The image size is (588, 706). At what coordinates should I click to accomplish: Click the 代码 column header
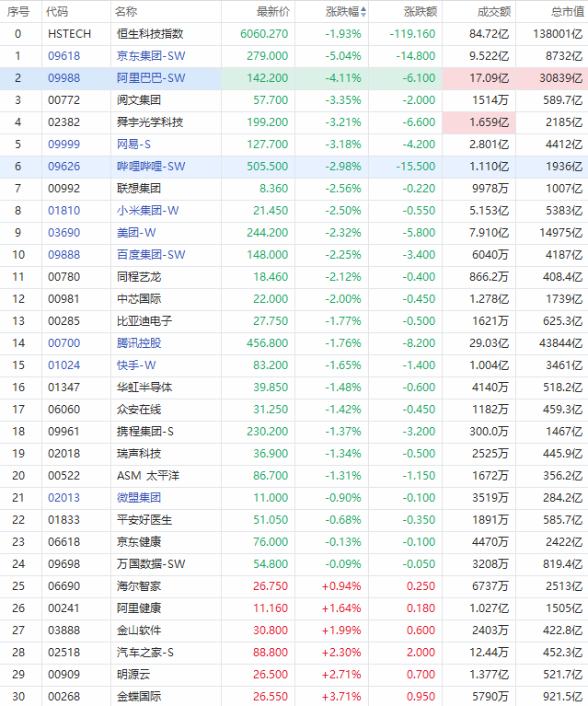pyautogui.click(x=57, y=12)
